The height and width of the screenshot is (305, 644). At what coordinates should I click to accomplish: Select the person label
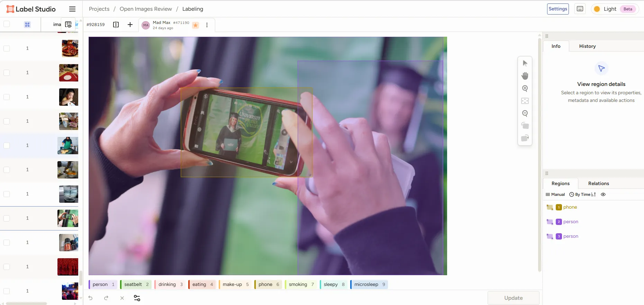pos(103,285)
